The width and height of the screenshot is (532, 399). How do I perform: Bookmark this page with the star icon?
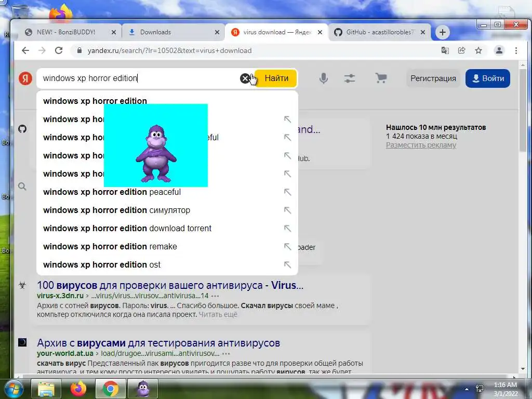tap(478, 50)
